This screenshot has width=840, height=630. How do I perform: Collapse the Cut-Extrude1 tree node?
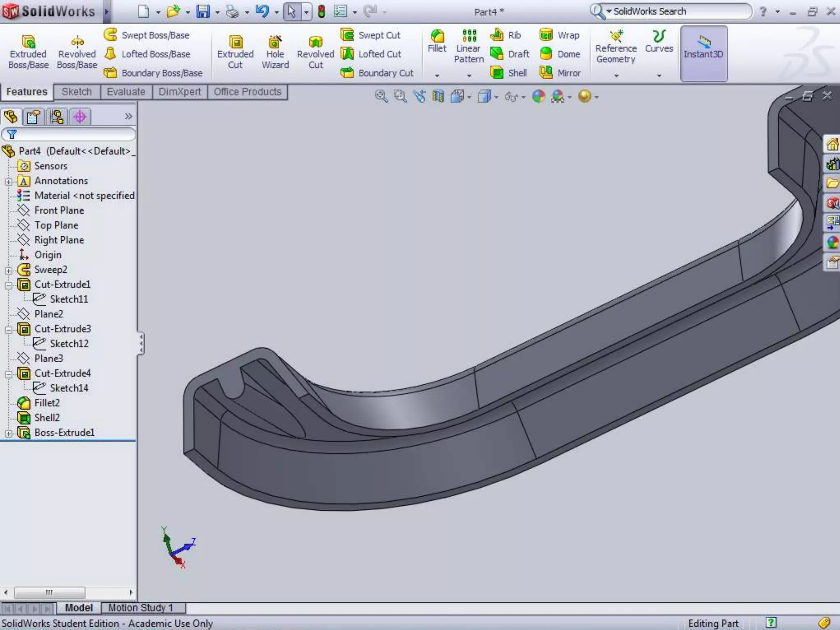point(9,285)
